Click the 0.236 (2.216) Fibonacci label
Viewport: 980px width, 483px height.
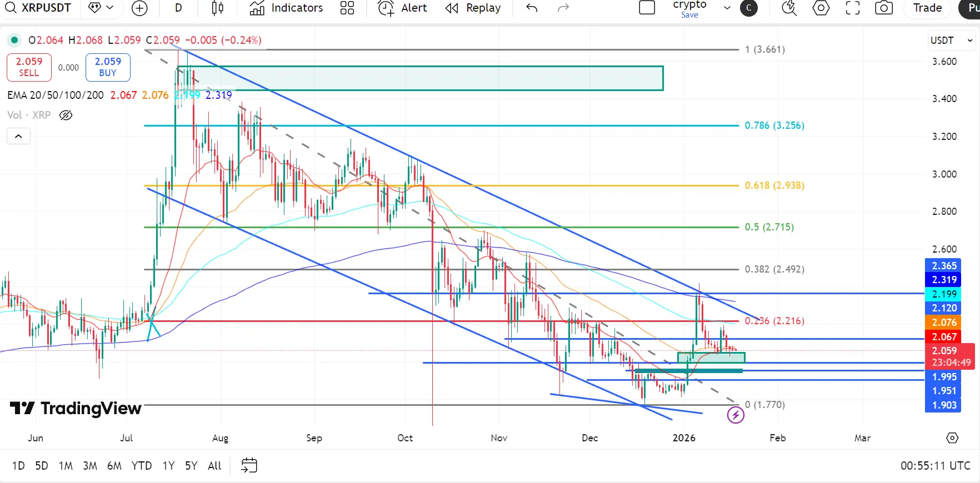774,321
